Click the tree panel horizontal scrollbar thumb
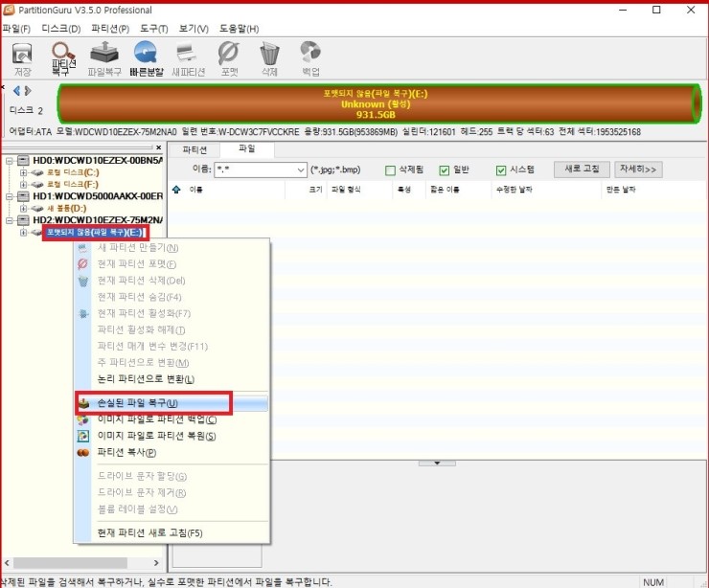The width and height of the screenshot is (709, 588). click(70, 563)
